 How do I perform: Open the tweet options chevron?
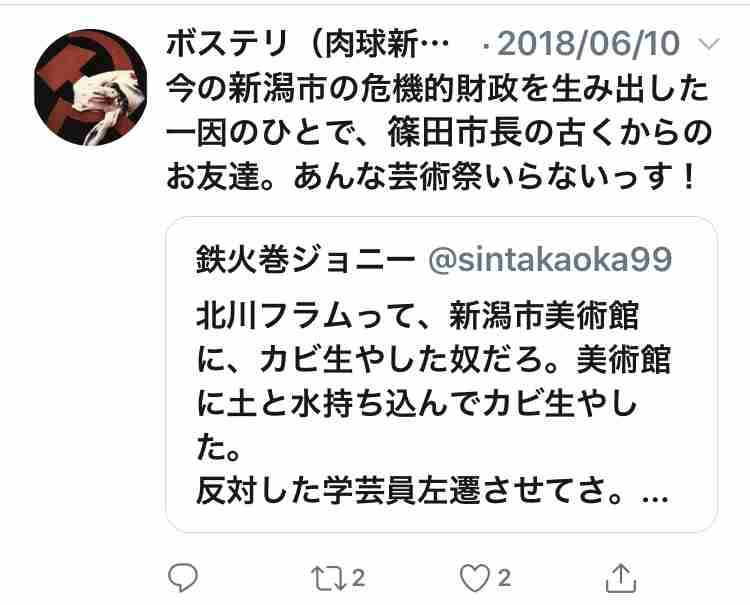(708, 44)
